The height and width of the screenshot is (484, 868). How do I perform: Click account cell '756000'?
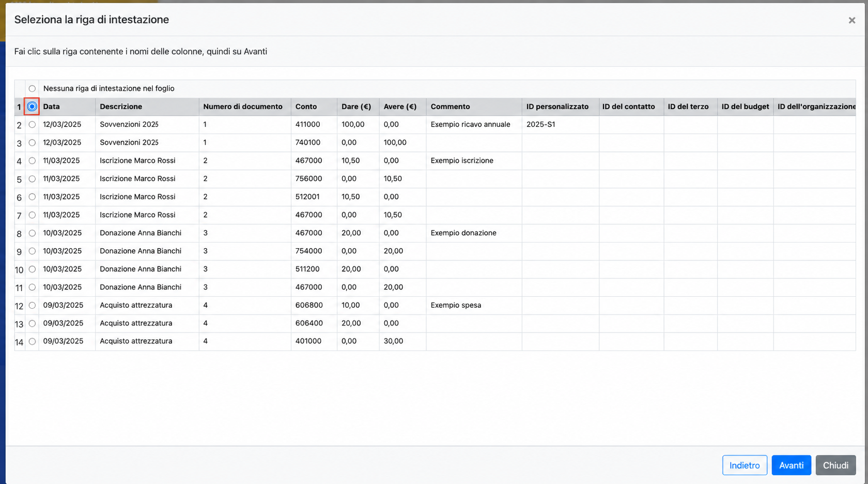(314, 179)
